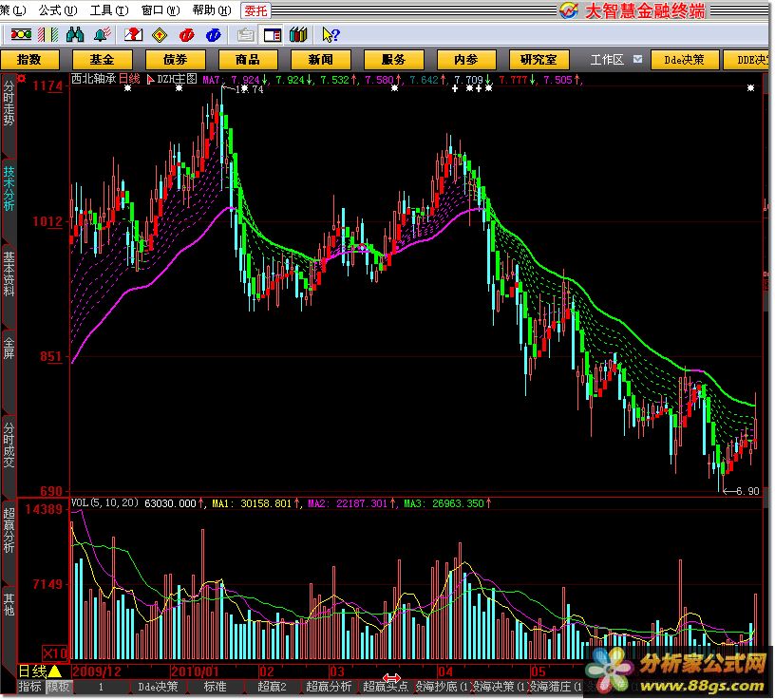775x700 pixels.
Task: Click the 服务 category button
Action: (x=394, y=60)
